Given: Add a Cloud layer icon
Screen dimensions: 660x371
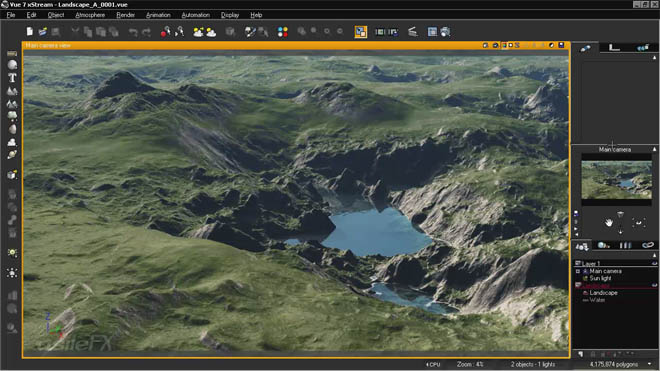Looking at the screenshot, I should click(12, 142).
